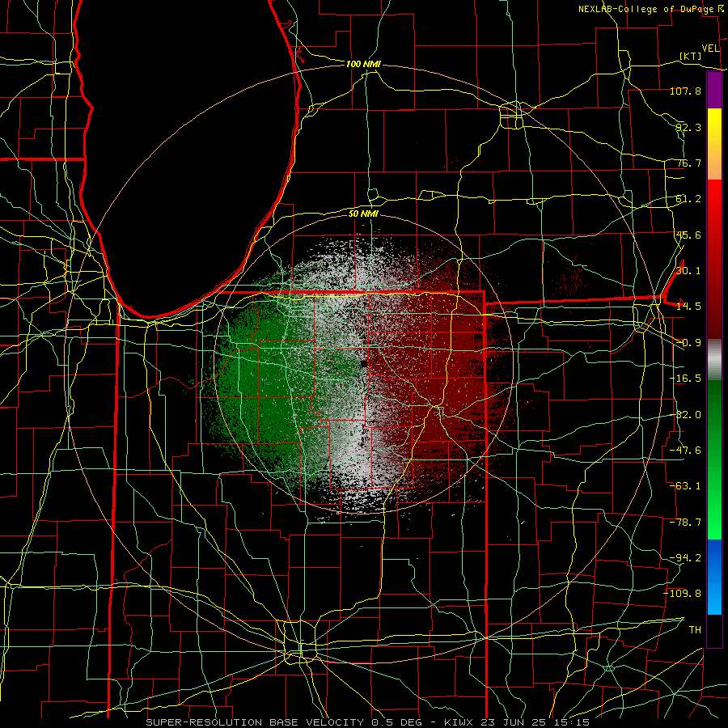Select the -0.9 value on velocity scale
The image size is (728, 728).
point(688,343)
